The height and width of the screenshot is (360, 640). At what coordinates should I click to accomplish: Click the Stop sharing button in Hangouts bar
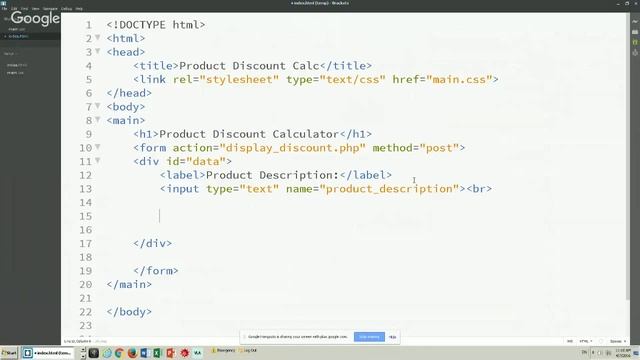(x=369, y=337)
